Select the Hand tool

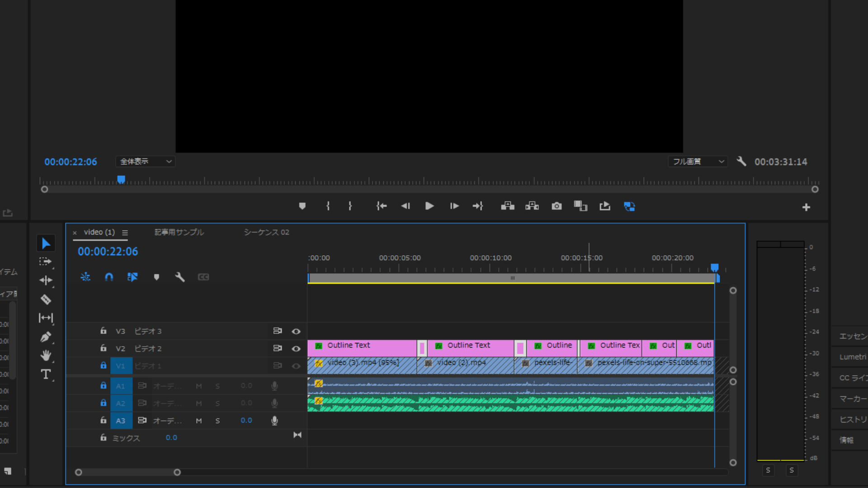[x=46, y=356]
